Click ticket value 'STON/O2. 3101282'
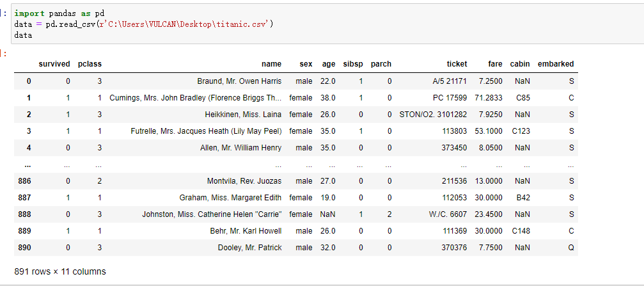 click(433, 115)
